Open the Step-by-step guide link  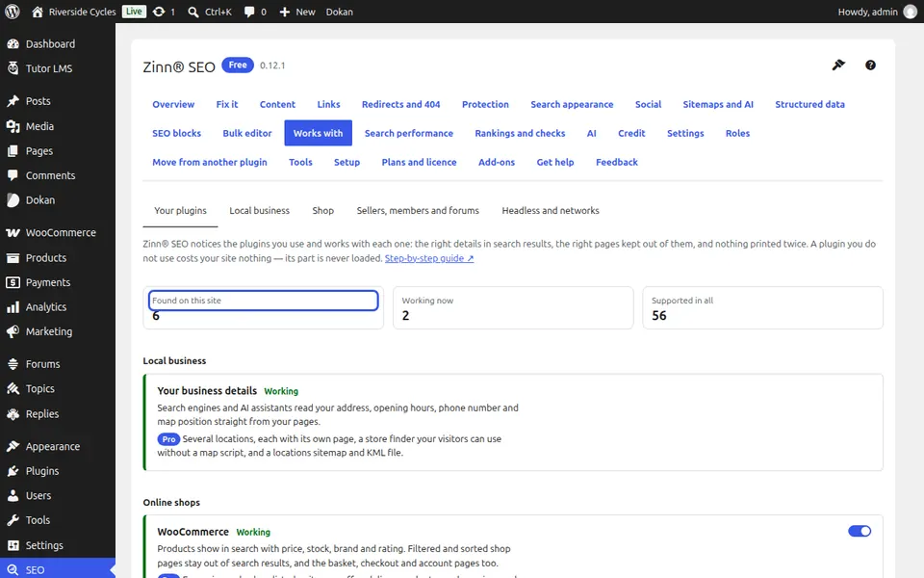tap(429, 258)
